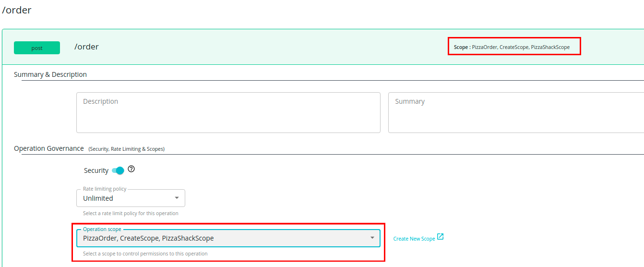
Task: Click the arrow on the Unlimited dropdown
Action: click(177, 198)
